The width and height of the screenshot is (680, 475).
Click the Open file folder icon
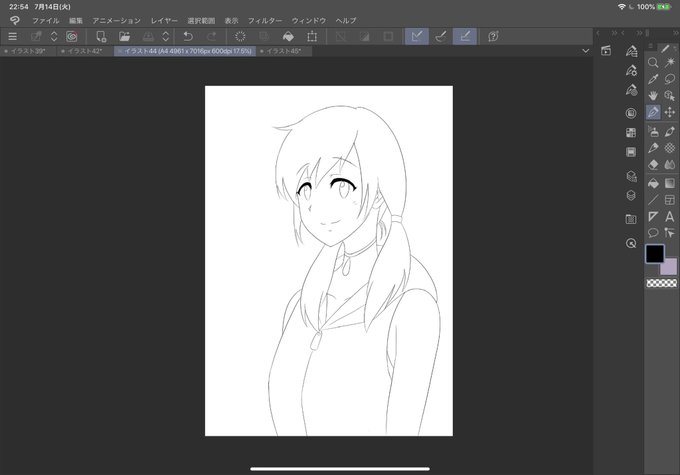click(x=124, y=36)
